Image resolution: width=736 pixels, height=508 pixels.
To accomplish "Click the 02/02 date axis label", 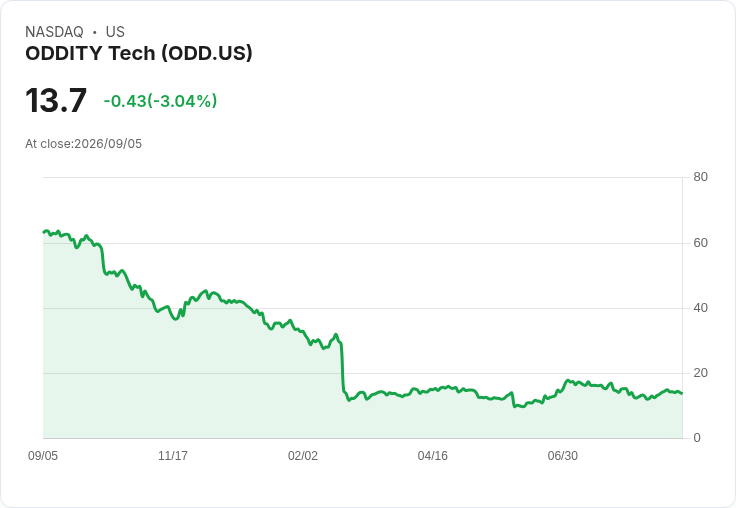I will tap(303, 456).
